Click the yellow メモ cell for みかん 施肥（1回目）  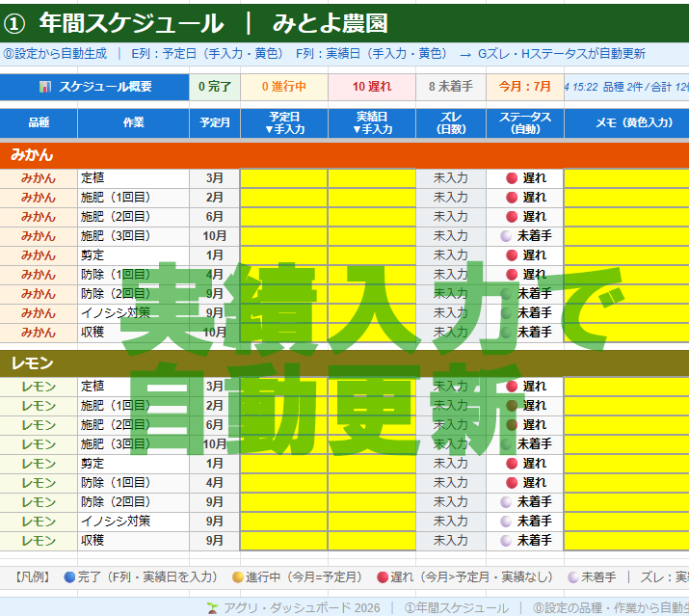[626, 198]
